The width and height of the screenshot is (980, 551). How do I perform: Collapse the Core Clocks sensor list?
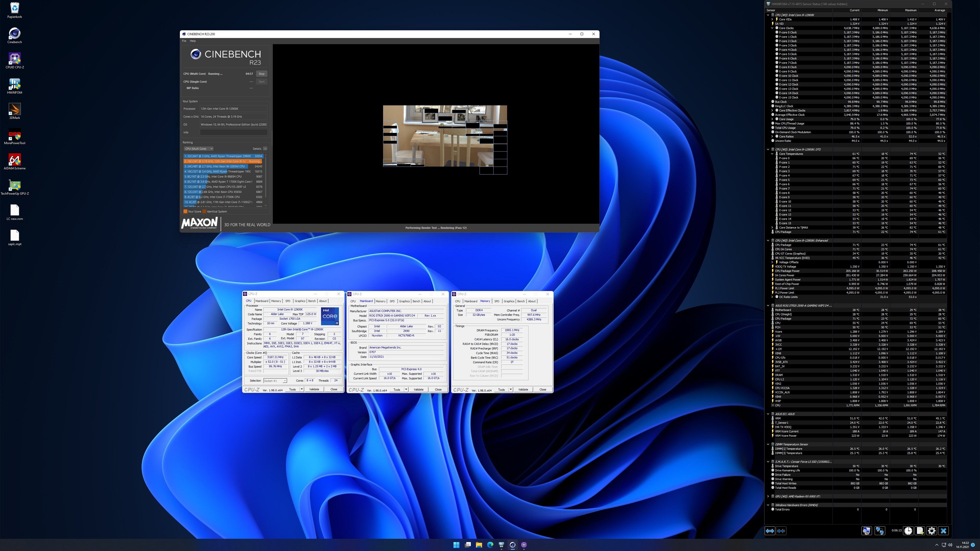[x=772, y=28]
